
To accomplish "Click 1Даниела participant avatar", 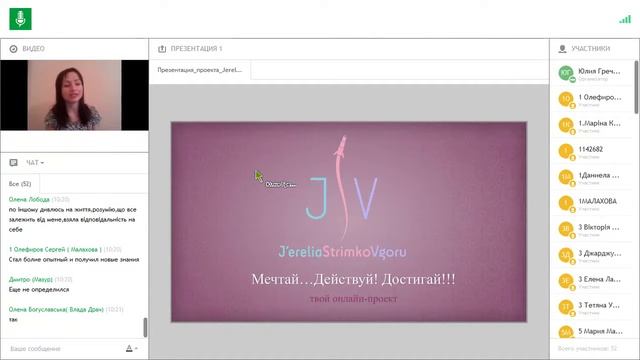I will [566, 177].
